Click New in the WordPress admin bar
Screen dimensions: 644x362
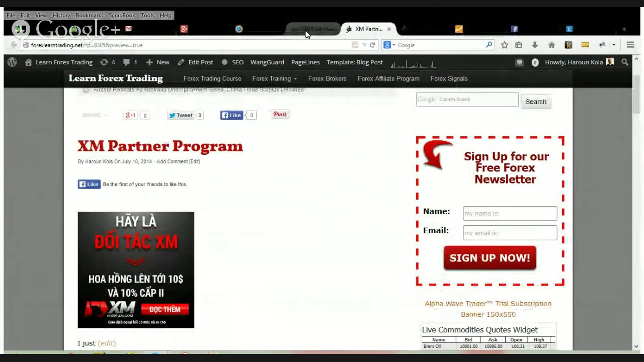click(158, 62)
